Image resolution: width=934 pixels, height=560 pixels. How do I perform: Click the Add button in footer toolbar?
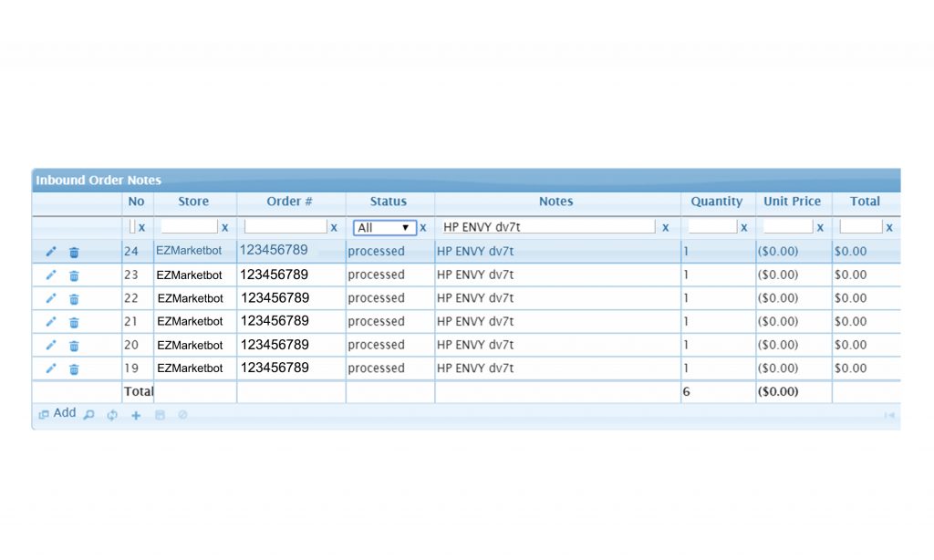coord(57,413)
